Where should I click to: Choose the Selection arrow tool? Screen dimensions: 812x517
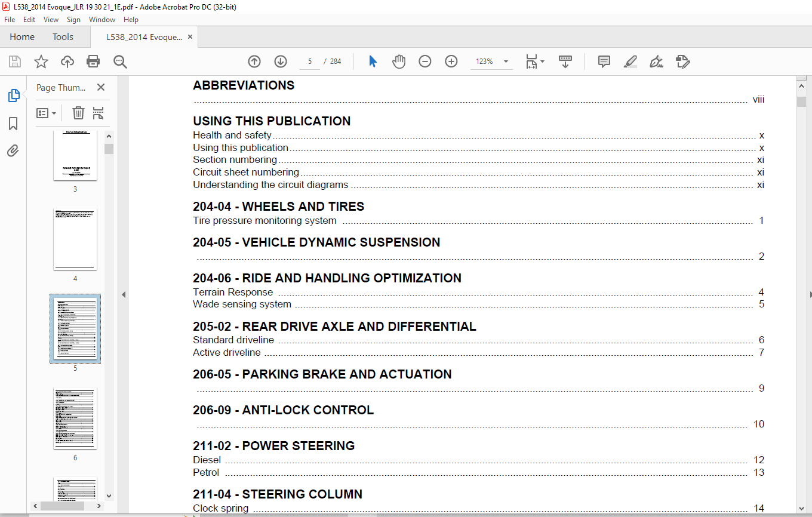coord(373,61)
